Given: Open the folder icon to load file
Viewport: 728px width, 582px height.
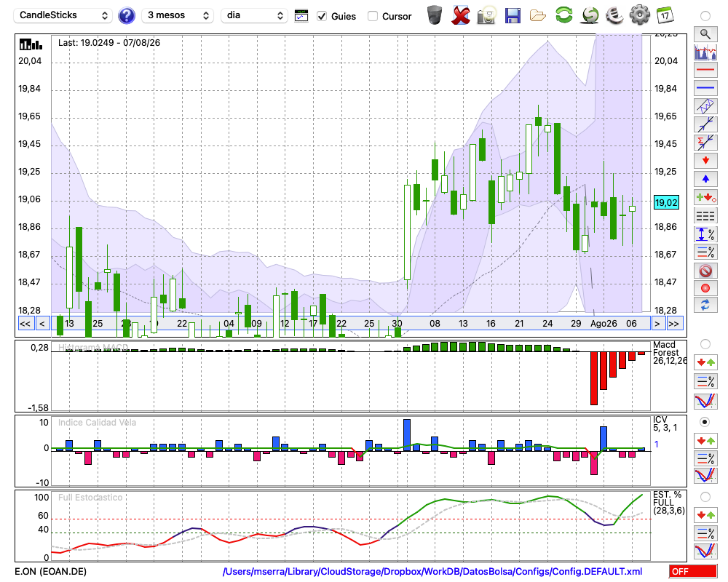Looking at the screenshot, I should coord(538,16).
